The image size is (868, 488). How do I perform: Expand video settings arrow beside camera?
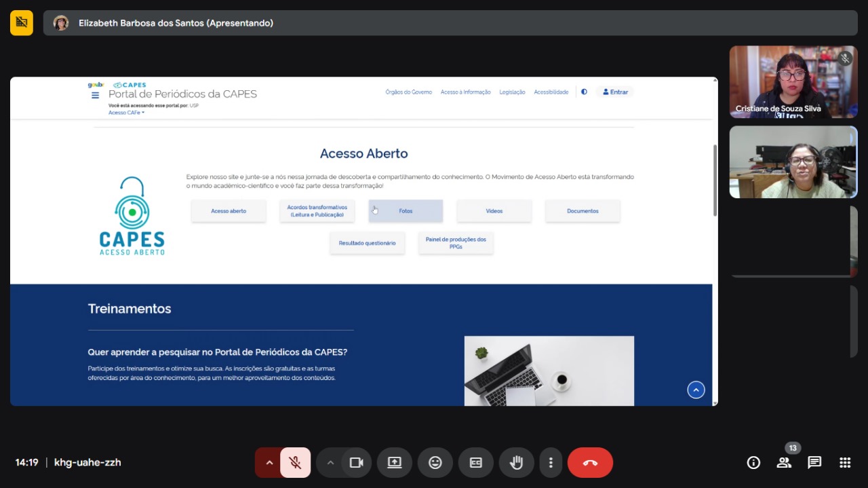[330, 463]
